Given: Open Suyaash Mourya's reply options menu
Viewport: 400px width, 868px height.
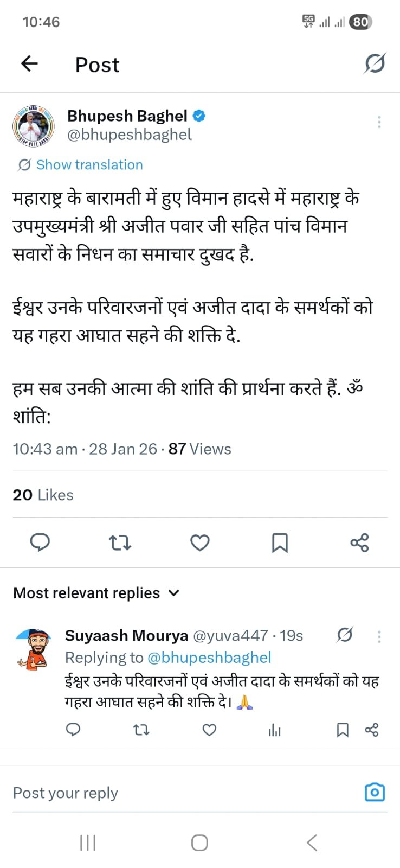Looking at the screenshot, I should click(379, 636).
